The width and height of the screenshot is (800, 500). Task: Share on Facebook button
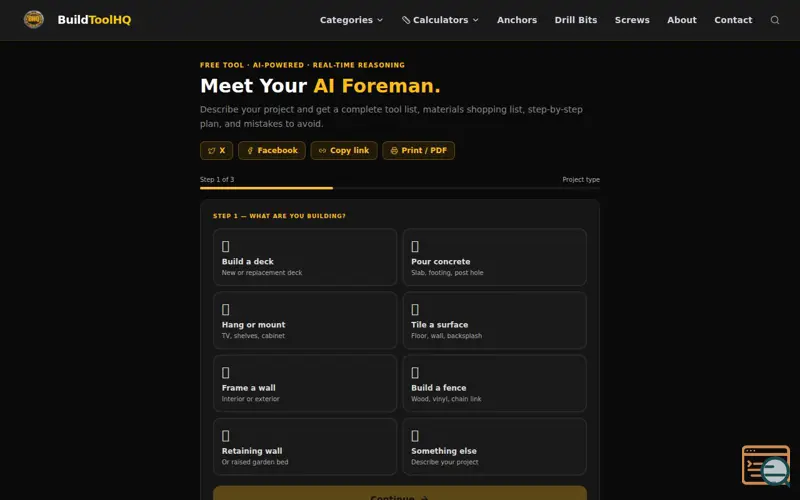pos(272,151)
